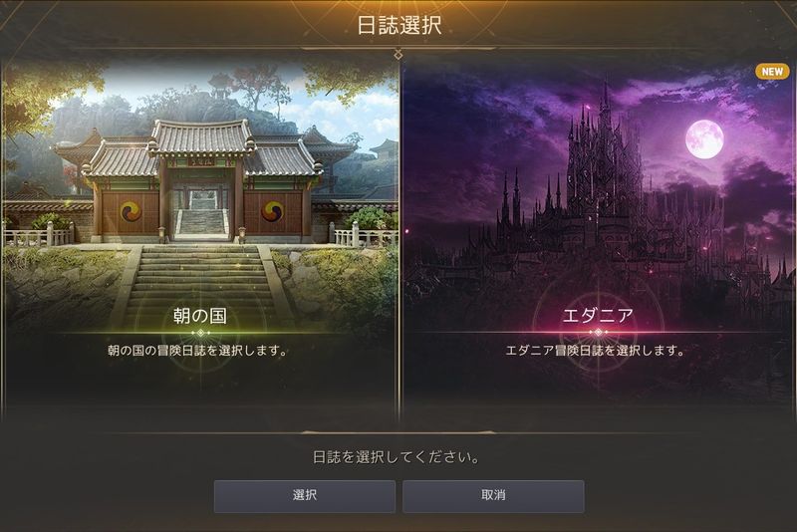Click the NEW badge on Edania card
Image resolution: width=797 pixels, height=532 pixels.
[772, 72]
